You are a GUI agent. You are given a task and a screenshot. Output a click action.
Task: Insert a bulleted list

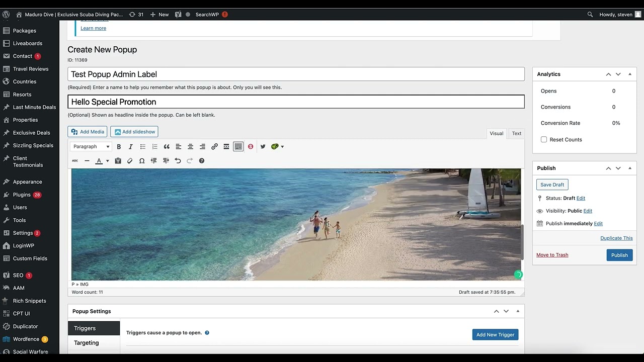coord(143,147)
